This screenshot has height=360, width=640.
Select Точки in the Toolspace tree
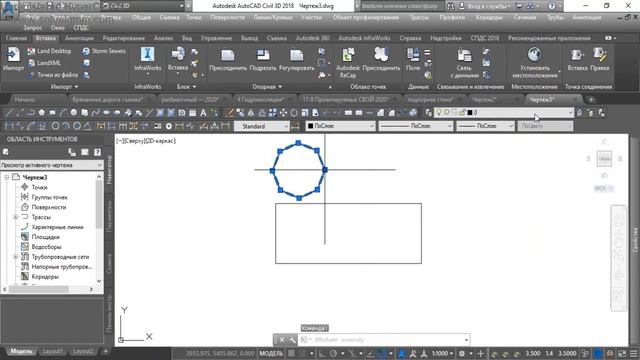[x=39, y=187]
